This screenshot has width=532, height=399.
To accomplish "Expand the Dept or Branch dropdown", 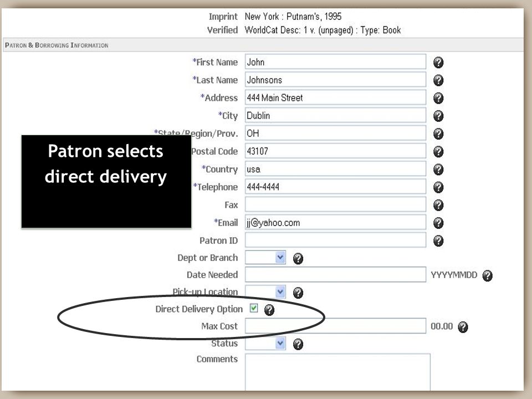I will click(x=265, y=258).
